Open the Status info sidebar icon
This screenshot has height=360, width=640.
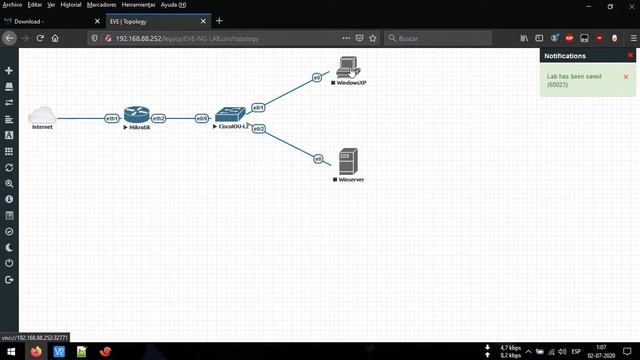9,199
